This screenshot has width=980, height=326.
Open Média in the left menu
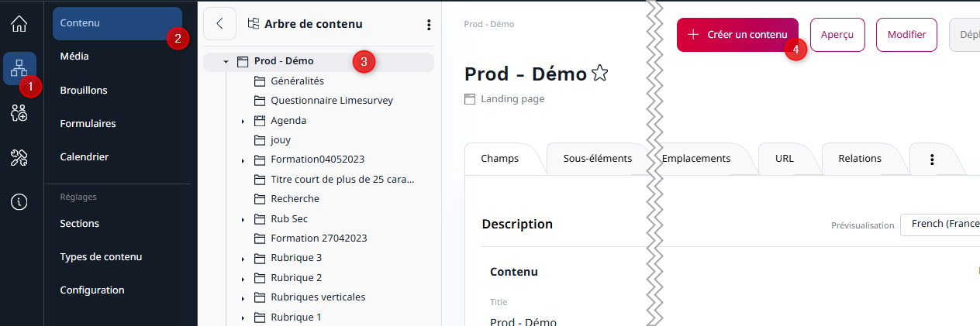(x=74, y=57)
